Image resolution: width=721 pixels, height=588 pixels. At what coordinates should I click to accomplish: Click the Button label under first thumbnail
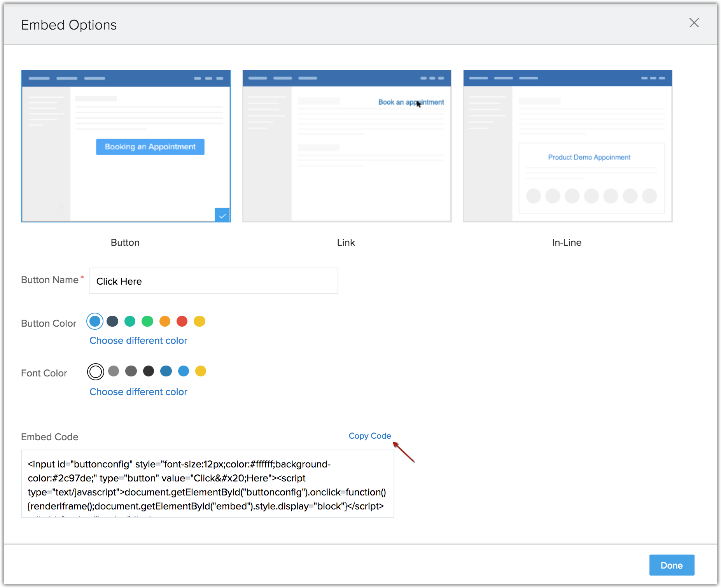pyautogui.click(x=125, y=242)
